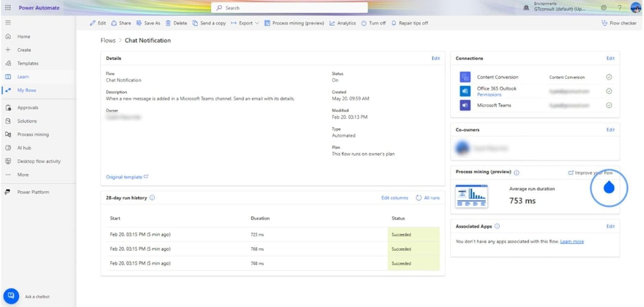Click the AI hub icon in sidebar
Viewport: 644px width, 307px height.
pyautogui.click(x=8, y=148)
